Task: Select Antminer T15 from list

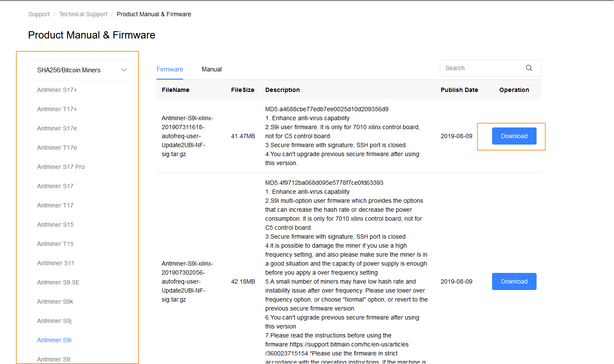Action: point(55,244)
